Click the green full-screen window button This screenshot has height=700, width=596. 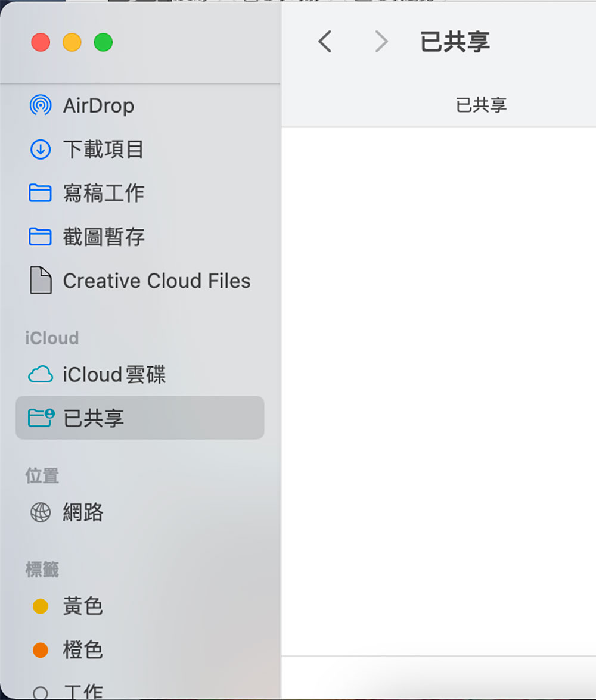click(x=103, y=42)
